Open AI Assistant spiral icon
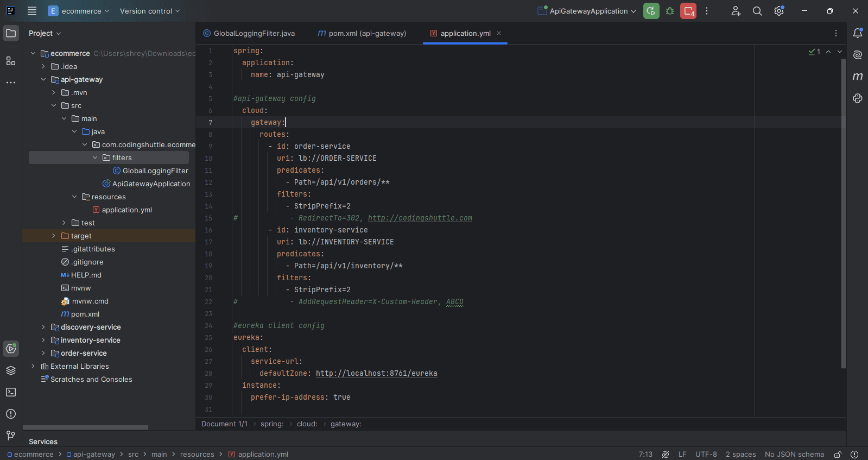Viewport: 868px width, 460px height. click(858, 55)
